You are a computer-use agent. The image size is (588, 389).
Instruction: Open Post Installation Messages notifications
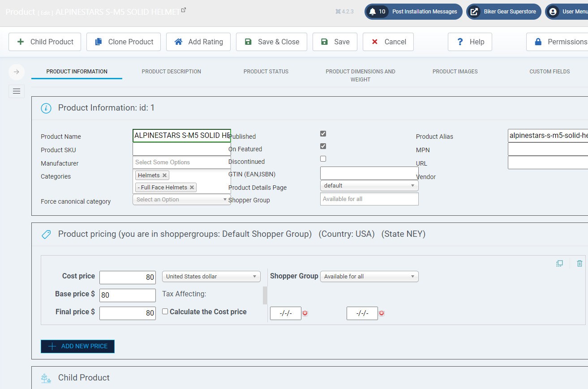coord(413,12)
